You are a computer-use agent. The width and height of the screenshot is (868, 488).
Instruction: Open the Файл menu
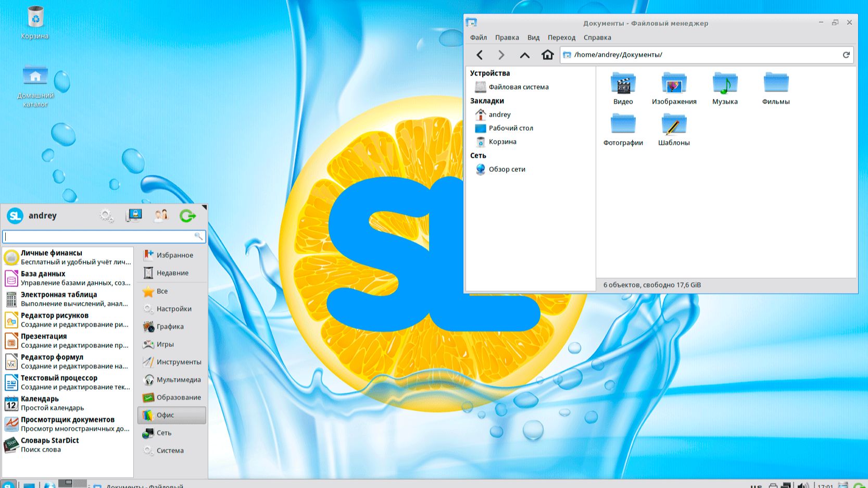[x=479, y=37]
